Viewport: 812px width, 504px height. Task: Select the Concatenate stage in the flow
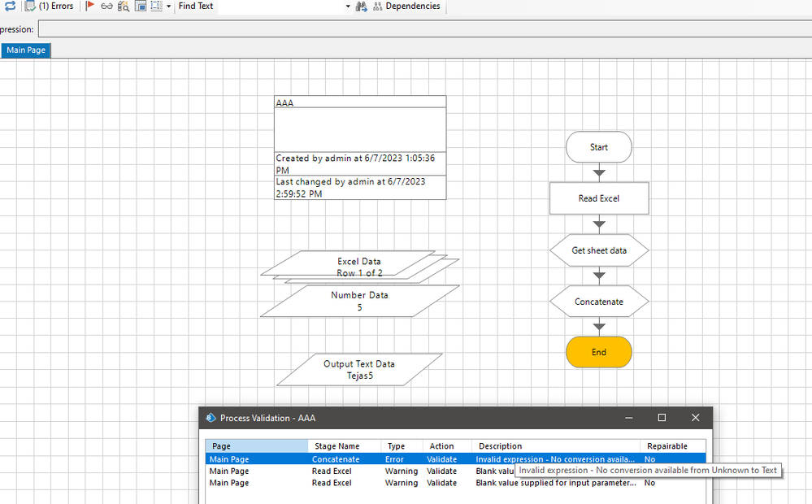[599, 302]
